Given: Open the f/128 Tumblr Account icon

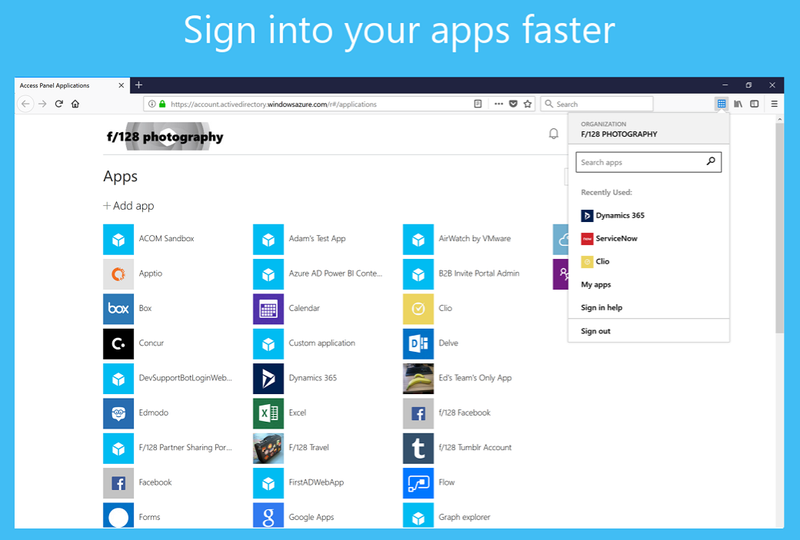Looking at the screenshot, I should click(x=418, y=448).
